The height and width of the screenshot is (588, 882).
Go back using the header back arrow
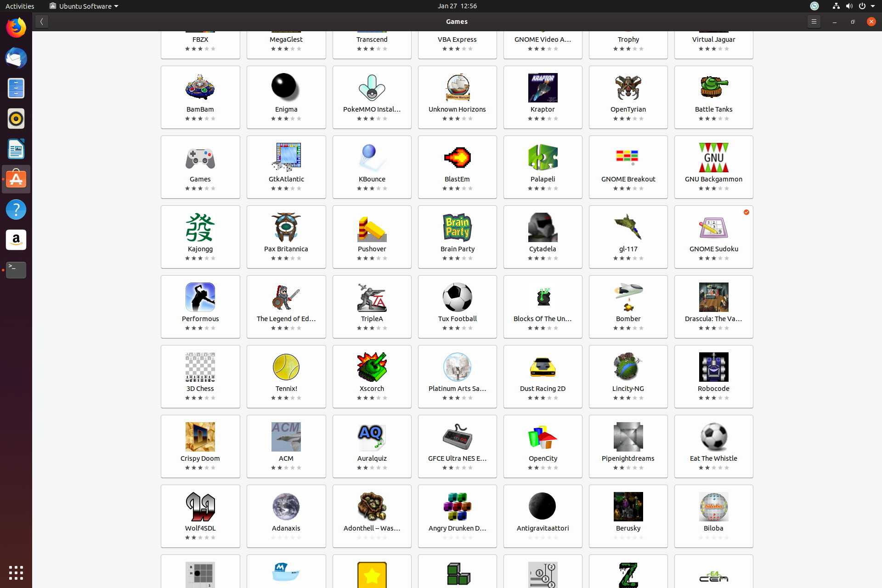(x=41, y=22)
